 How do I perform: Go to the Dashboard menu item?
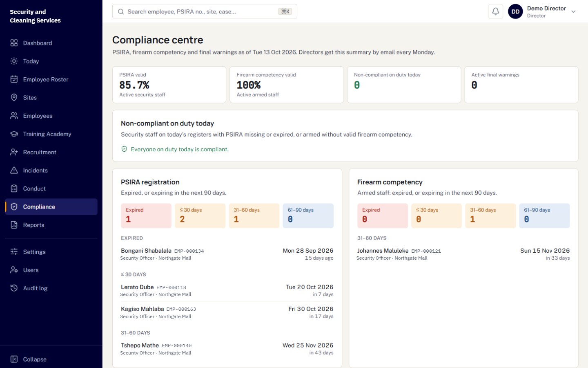[x=51, y=43]
